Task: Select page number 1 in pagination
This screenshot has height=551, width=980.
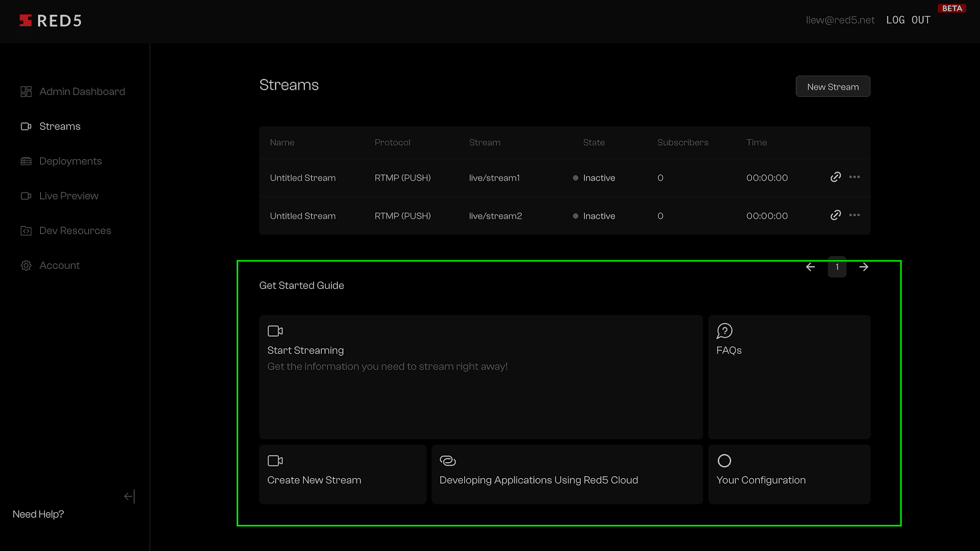Action: pos(837,267)
